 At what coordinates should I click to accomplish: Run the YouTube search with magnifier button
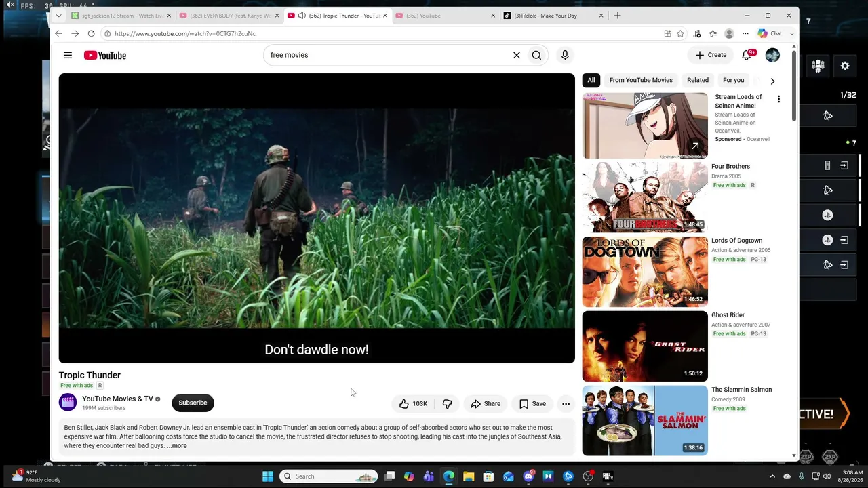536,55
